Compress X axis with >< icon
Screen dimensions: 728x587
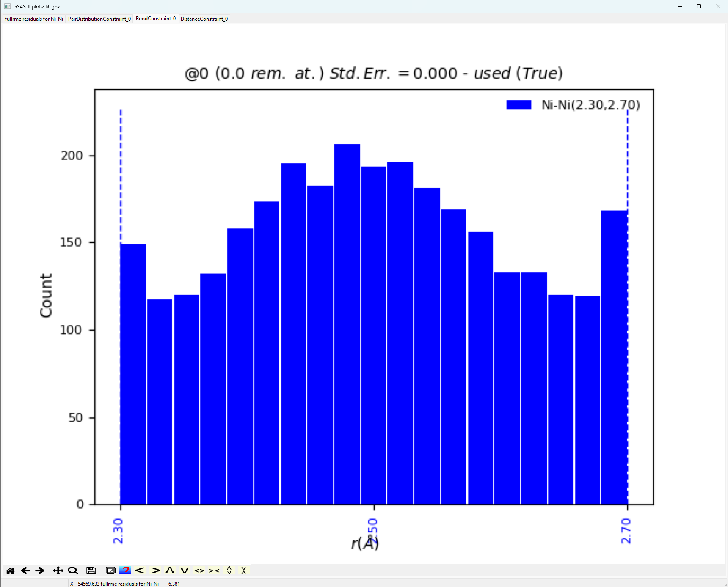214,571
